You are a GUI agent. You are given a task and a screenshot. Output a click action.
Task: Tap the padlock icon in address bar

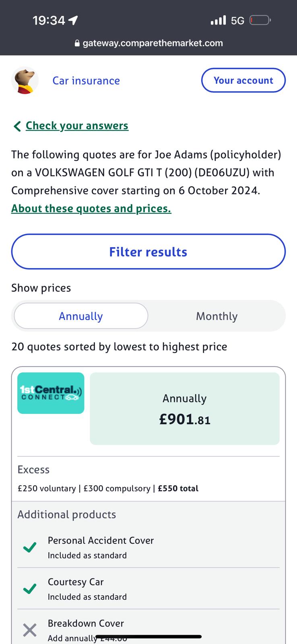coord(77,43)
